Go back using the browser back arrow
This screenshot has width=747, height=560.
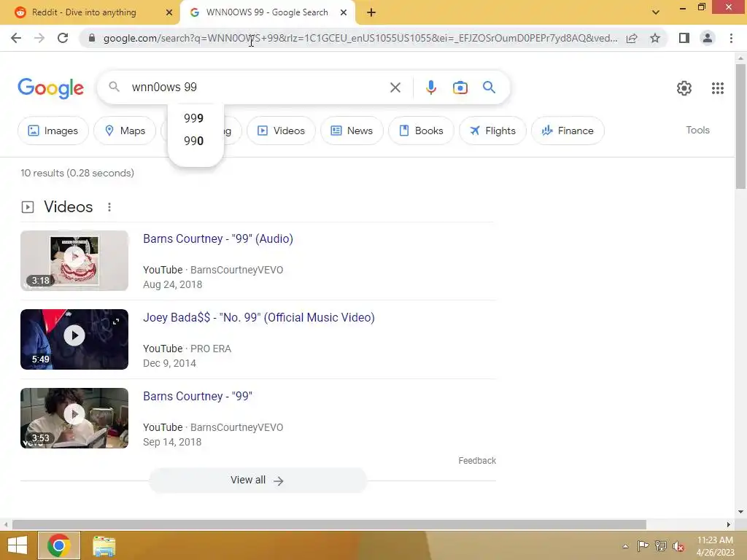click(16, 38)
